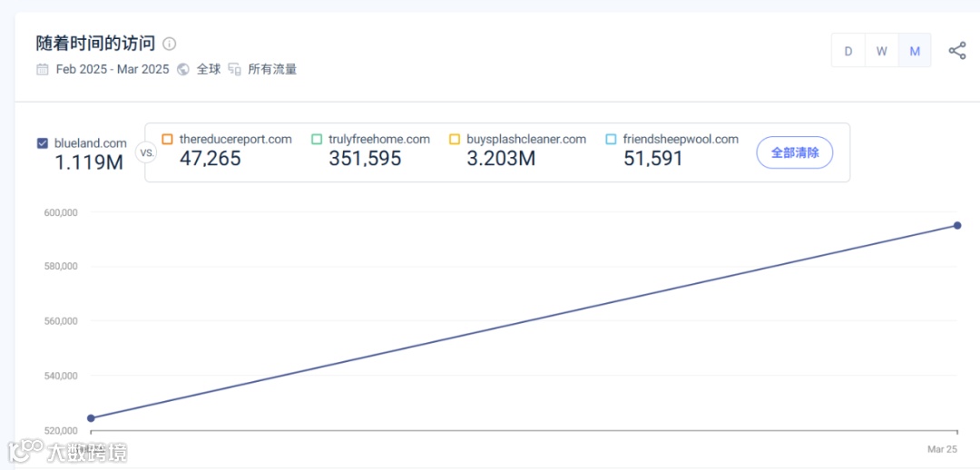Click the 全球 region label
Screen dimensions: 980x470
coord(209,69)
